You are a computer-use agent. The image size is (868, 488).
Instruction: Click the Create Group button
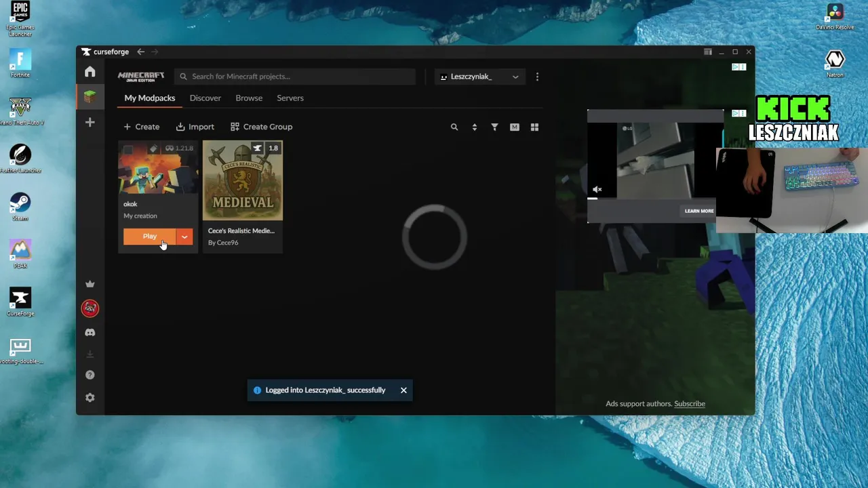[262, 127]
